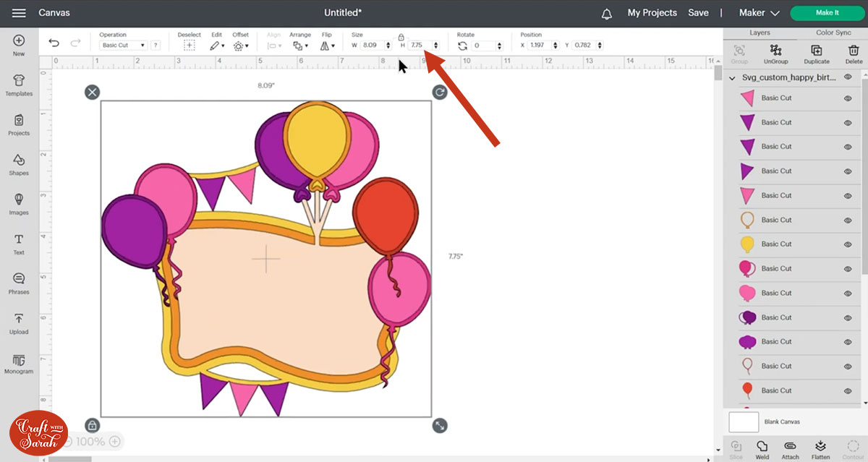The height and width of the screenshot is (462, 868).
Task: Hide the first pink Basic Cut layer
Action: click(x=846, y=98)
